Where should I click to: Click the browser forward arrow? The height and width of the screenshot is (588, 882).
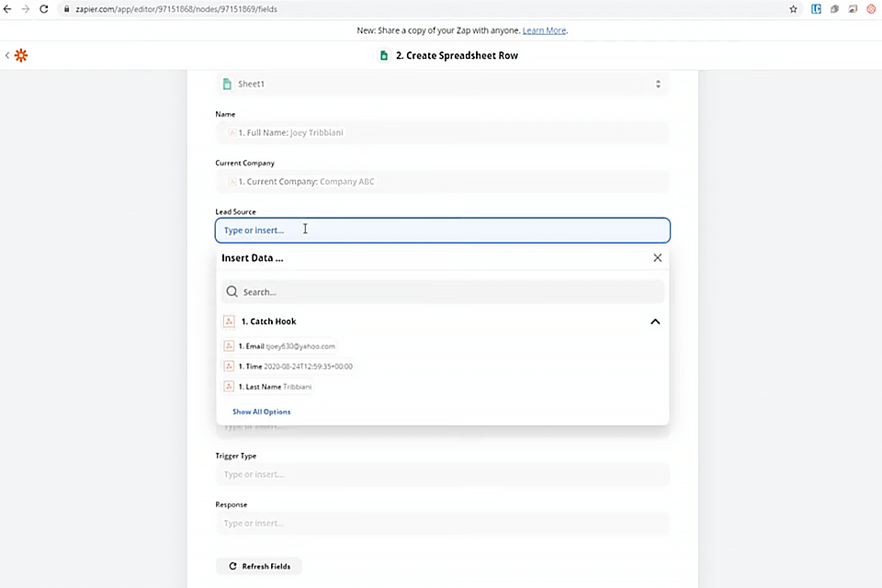26,9
